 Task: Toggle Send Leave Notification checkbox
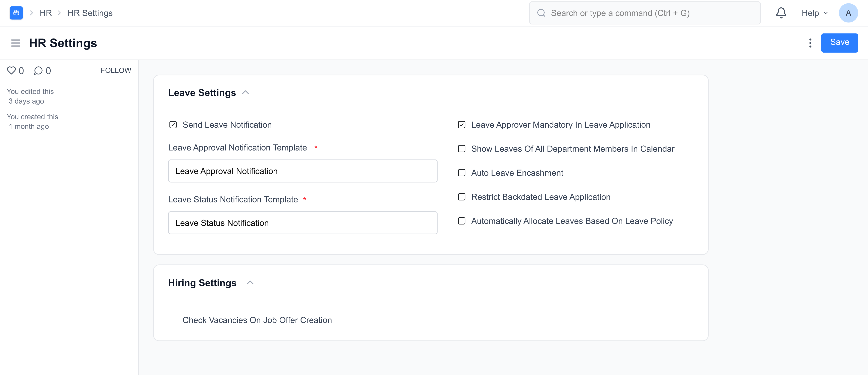[173, 125]
